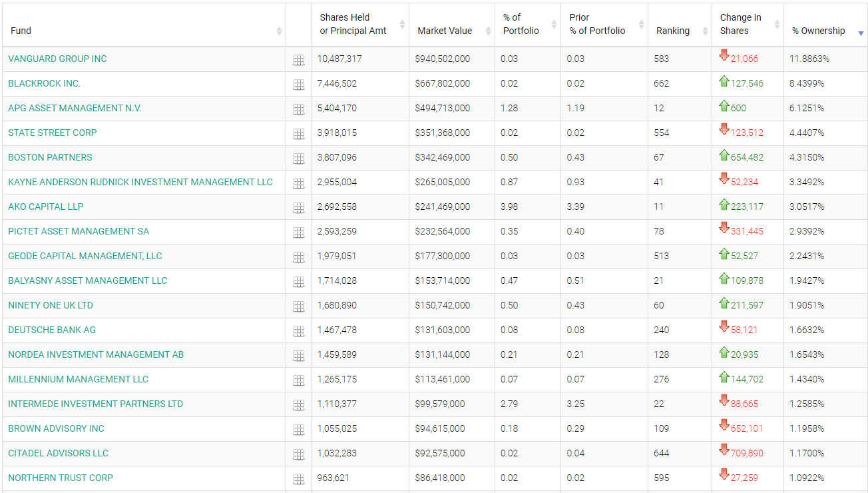Sort by Market Value column header
Image resolution: width=868 pixels, height=493 pixels.
click(x=452, y=25)
